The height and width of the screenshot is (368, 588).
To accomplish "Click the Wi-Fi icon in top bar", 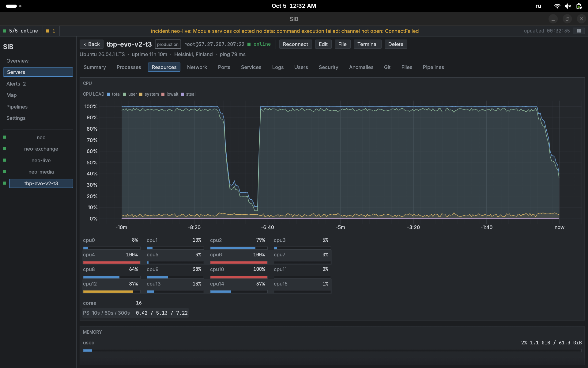I will point(557,6).
